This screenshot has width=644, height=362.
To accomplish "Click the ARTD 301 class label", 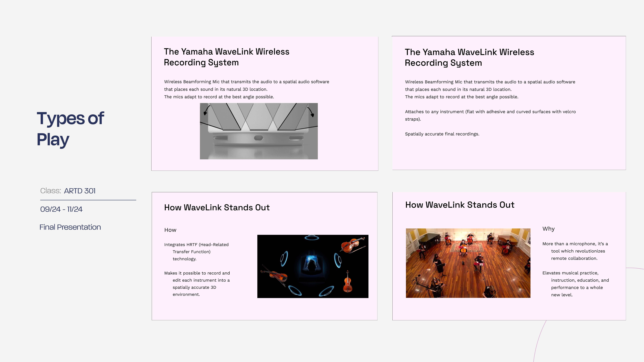I will tap(80, 191).
